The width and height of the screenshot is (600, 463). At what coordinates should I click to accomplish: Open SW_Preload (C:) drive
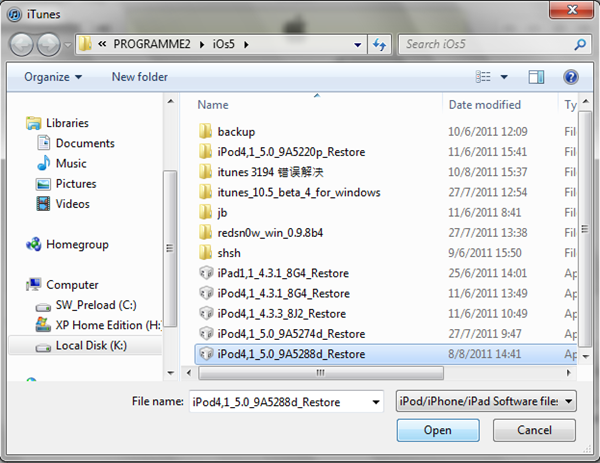[86, 305]
